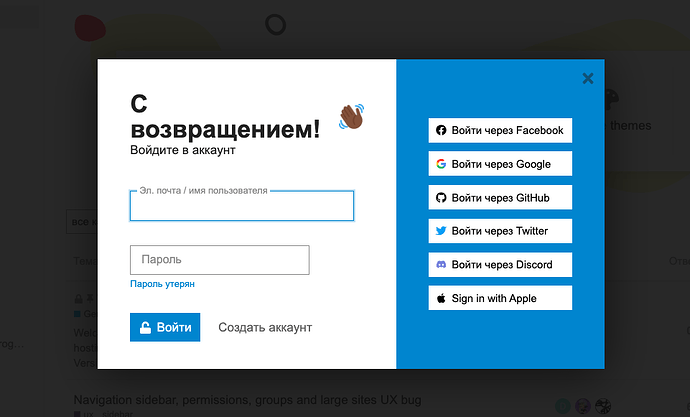Submit with the blue Войти button

pyautogui.click(x=165, y=327)
